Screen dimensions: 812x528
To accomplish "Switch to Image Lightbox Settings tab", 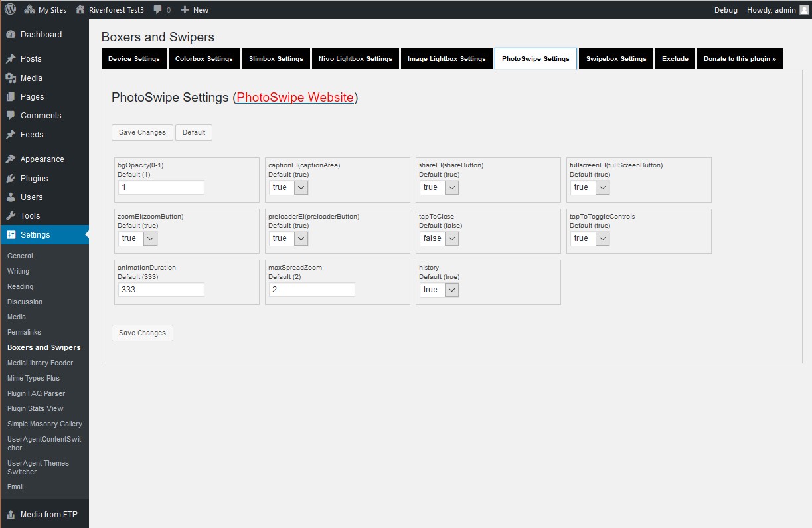I will tap(447, 58).
